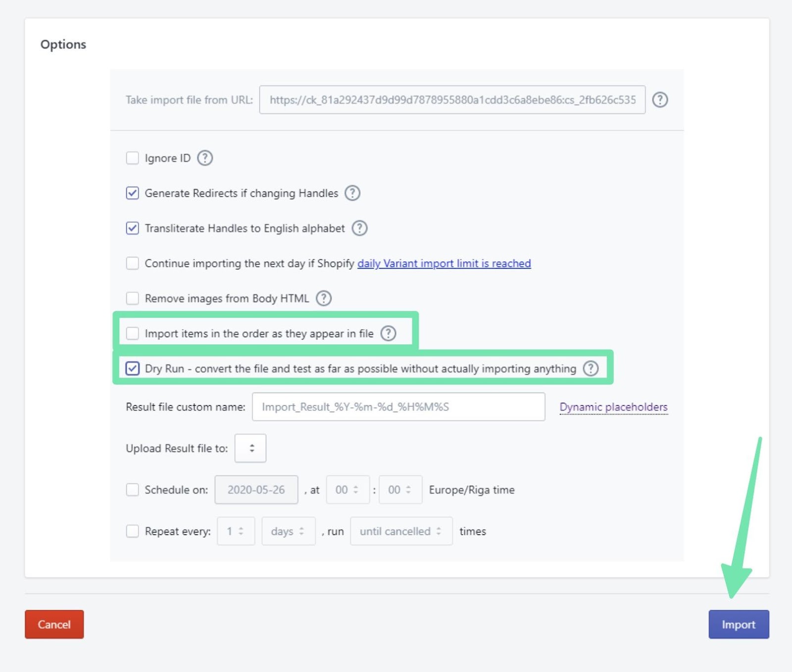Show help for Generate Redirects option
The image size is (792, 672).
tap(352, 193)
